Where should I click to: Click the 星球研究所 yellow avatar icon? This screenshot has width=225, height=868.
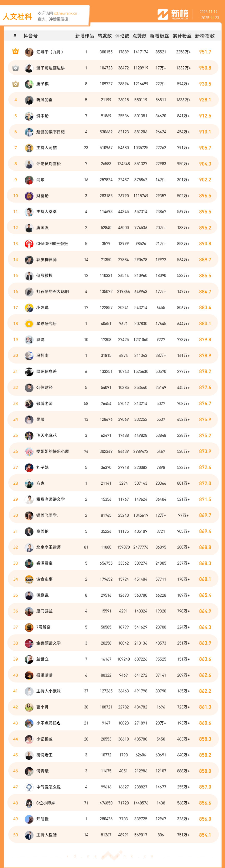pyautogui.click(x=29, y=323)
